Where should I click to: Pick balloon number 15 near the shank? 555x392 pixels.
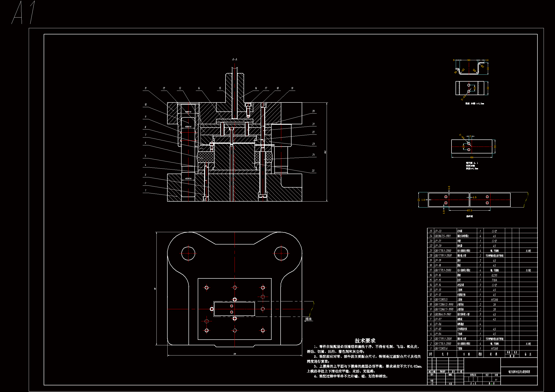coord(220,88)
